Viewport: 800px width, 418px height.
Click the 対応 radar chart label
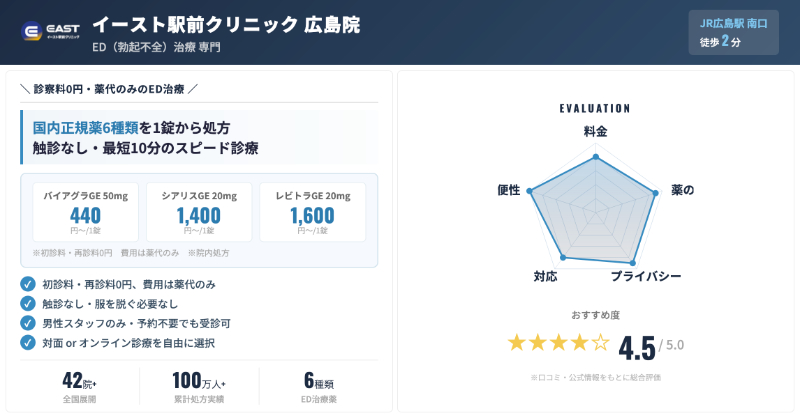[545, 276]
